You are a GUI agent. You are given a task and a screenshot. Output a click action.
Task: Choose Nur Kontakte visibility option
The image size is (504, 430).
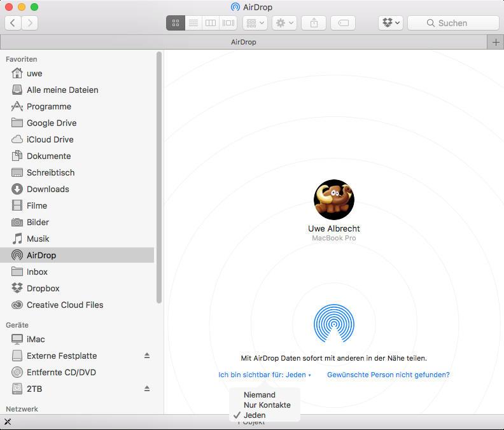(265, 405)
